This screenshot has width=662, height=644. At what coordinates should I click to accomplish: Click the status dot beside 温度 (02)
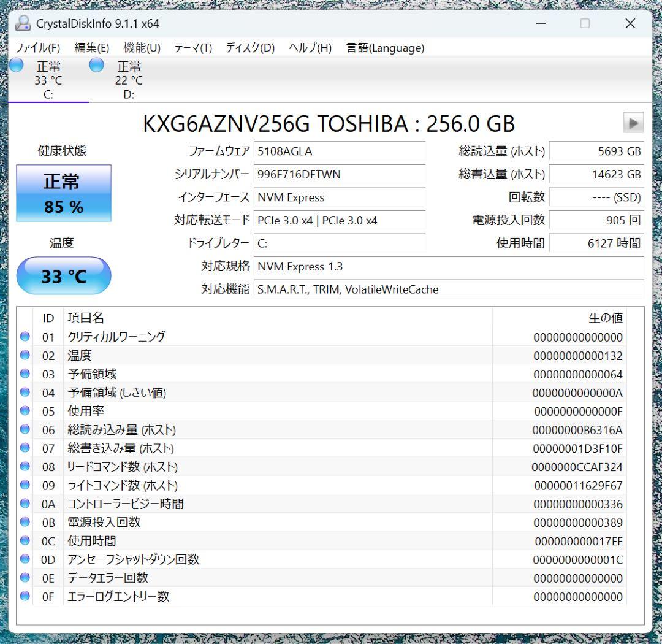[25, 355]
